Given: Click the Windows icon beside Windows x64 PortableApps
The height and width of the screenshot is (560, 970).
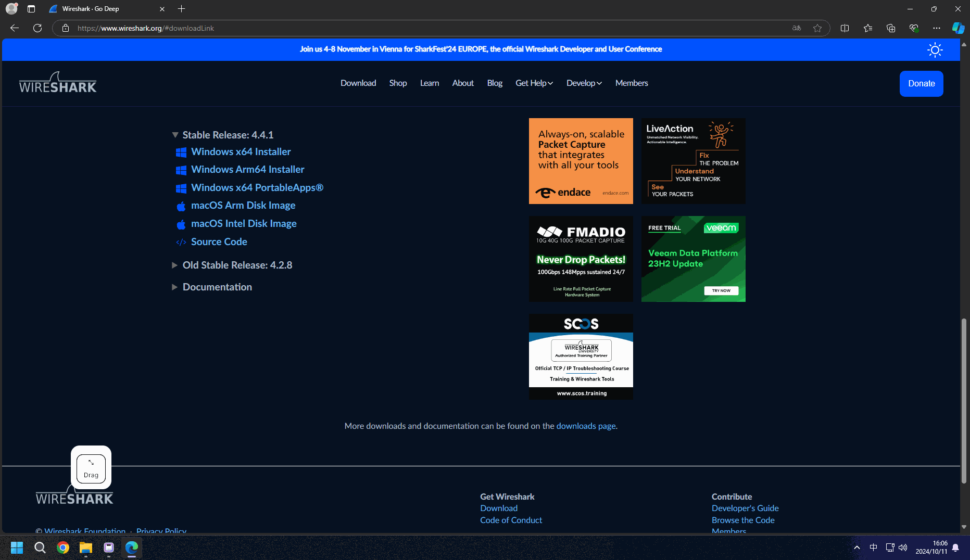Looking at the screenshot, I should click(181, 188).
